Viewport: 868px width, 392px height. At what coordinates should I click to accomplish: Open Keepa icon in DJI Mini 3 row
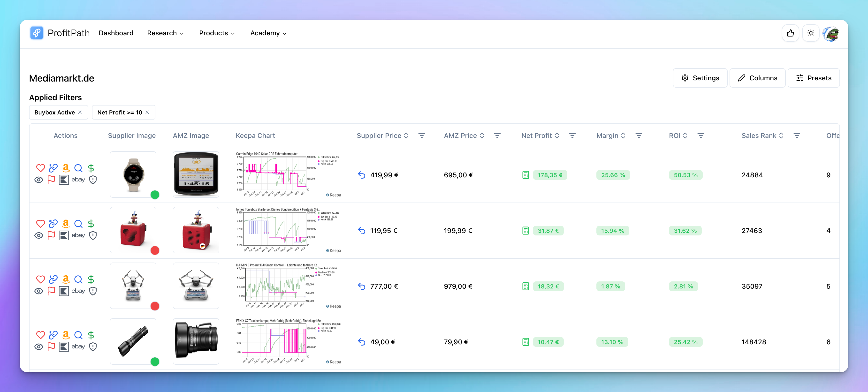[64, 291]
